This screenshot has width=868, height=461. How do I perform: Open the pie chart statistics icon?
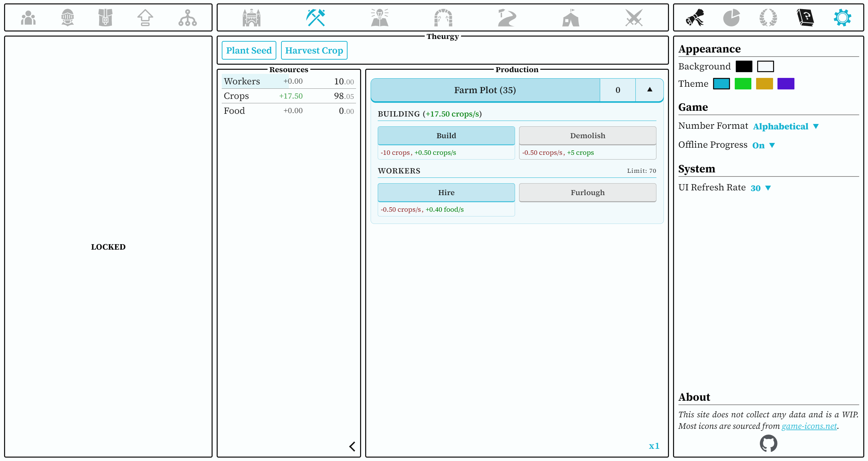pos(731,18)
